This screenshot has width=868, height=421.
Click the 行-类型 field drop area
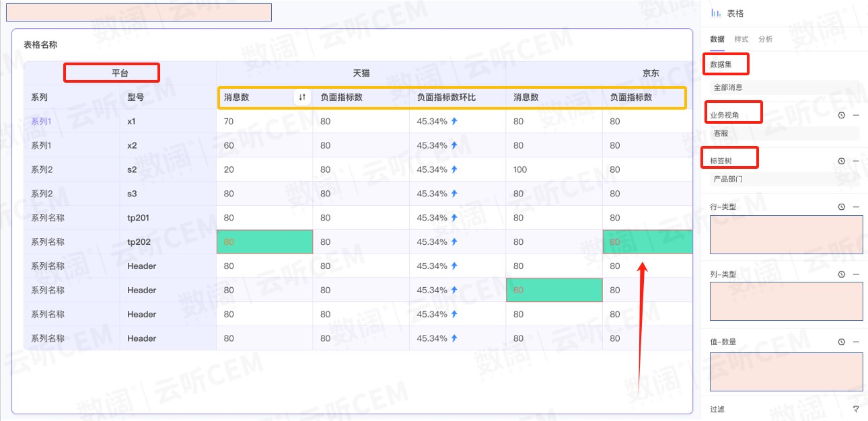click(786, 235)
